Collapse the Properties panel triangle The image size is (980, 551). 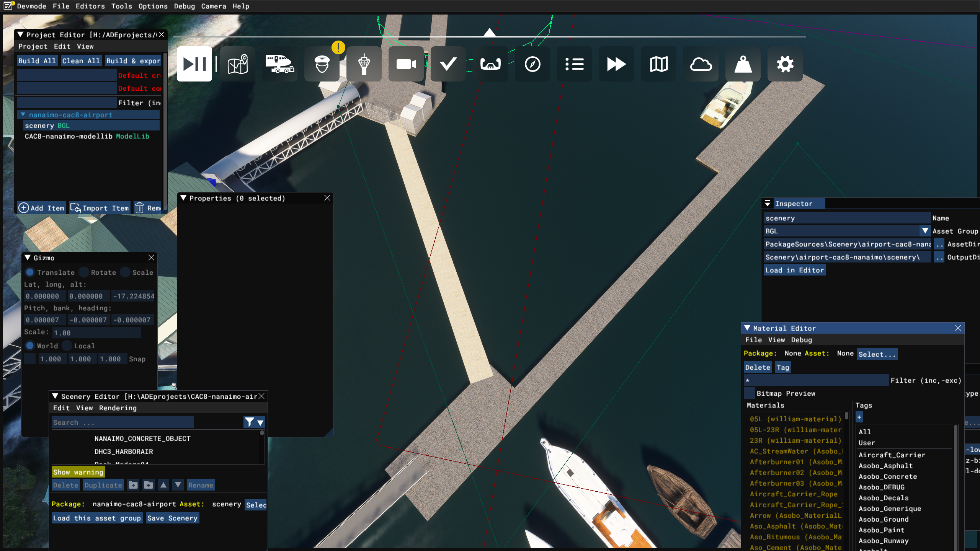[183, 198]
